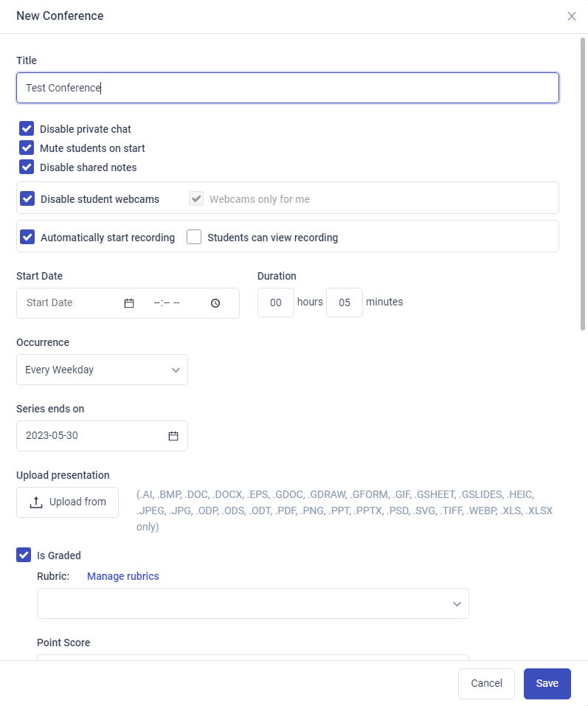Screen dimensions: 588x706
Task: Click the Disable private chat label
Action: (x=85, y=129)
